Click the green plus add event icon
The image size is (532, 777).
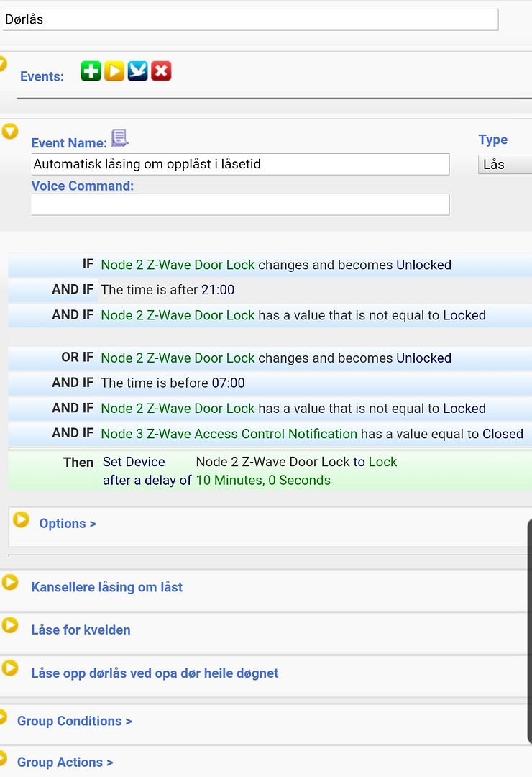click(91, 71)
